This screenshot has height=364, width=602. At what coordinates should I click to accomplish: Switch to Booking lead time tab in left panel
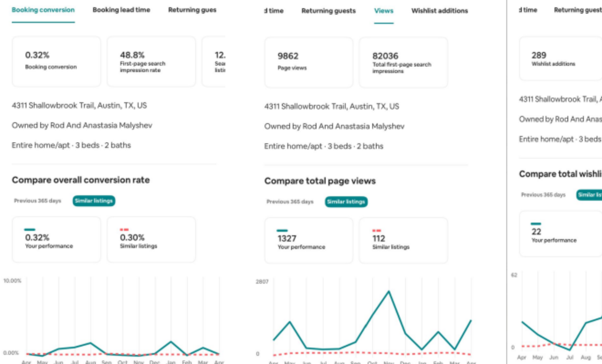pyautogui.click(x=121, y=10)
